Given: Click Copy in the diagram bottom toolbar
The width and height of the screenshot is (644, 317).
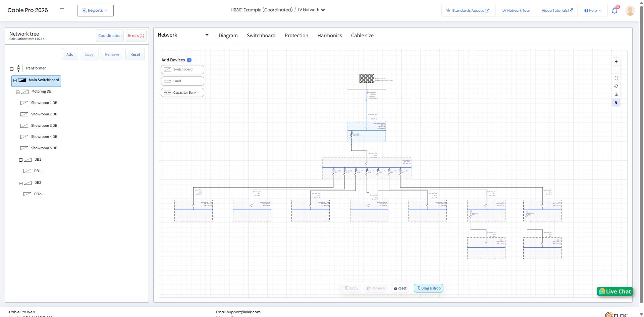Looking at the screenshot, I should coord(352,288).
